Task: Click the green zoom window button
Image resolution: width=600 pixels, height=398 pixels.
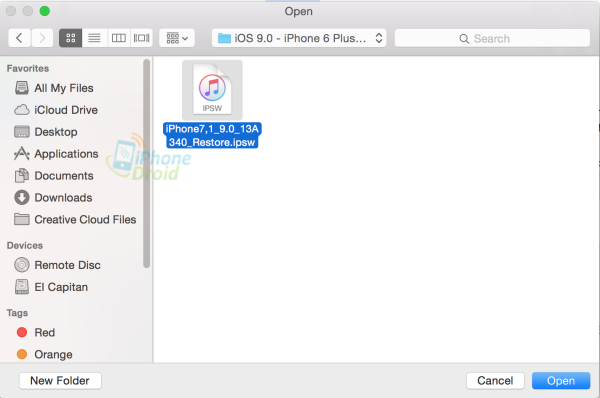Action: pyautogui.click(x=45, y=11)
